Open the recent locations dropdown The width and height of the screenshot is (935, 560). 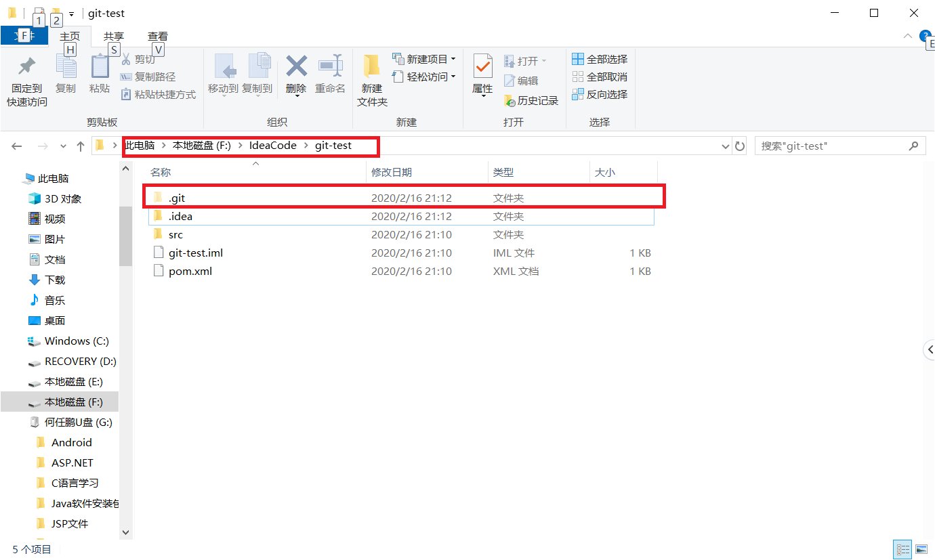64,146
